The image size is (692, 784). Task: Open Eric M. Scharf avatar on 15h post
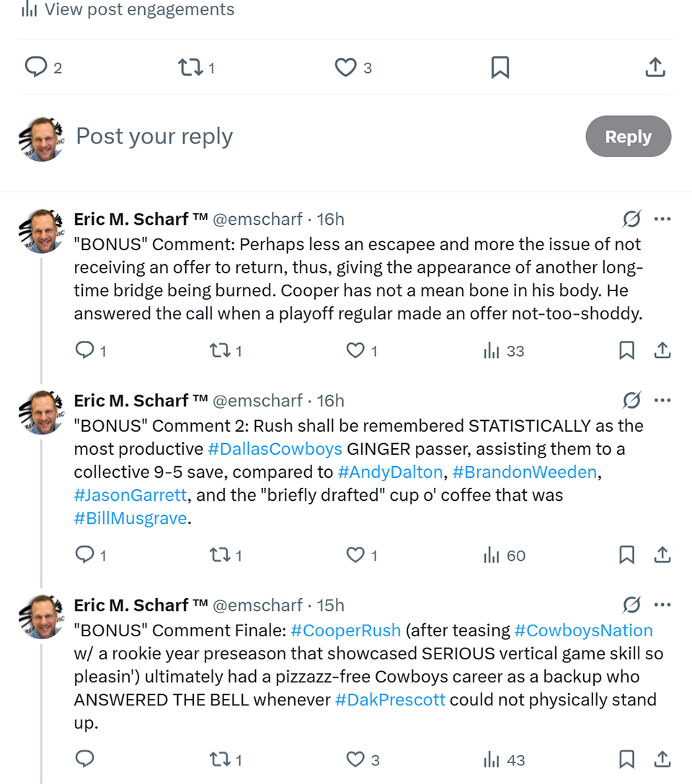[42, 617]
